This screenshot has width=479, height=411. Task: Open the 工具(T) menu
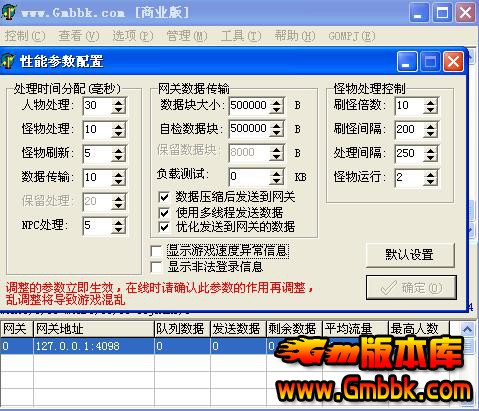[241, 36]
